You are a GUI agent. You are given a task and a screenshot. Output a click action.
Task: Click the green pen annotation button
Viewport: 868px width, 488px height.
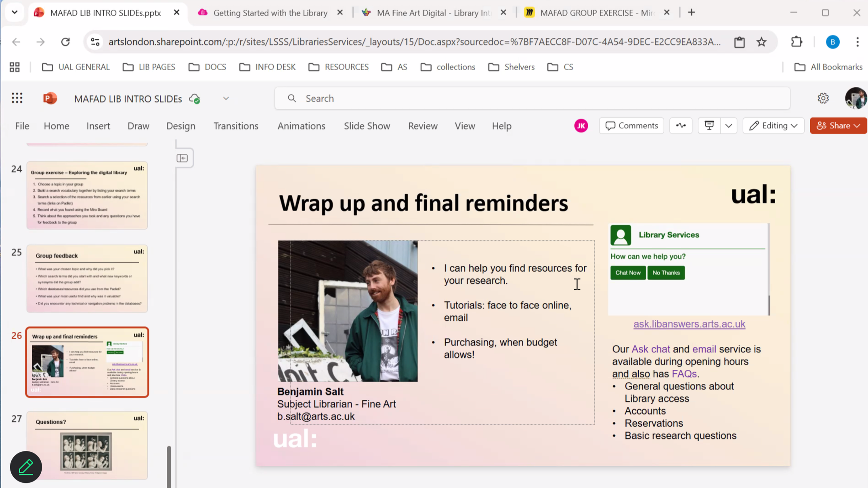click(x=26, y=467)
